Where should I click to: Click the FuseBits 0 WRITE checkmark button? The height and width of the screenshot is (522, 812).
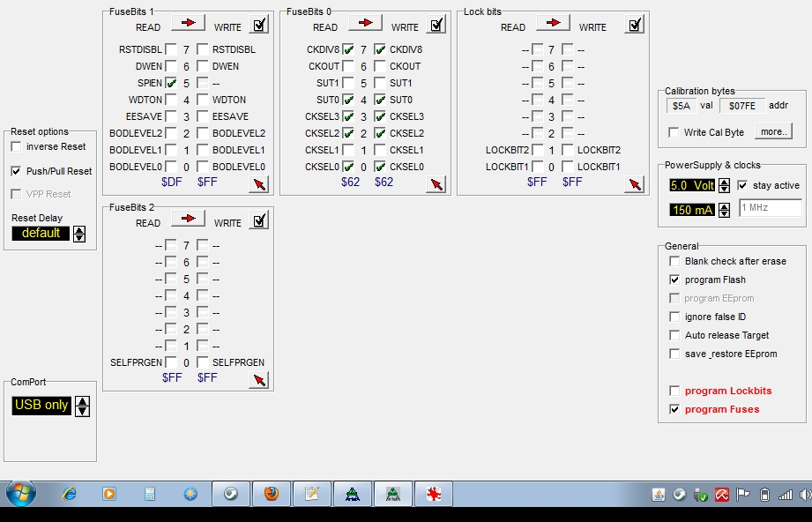coord(436,25)
